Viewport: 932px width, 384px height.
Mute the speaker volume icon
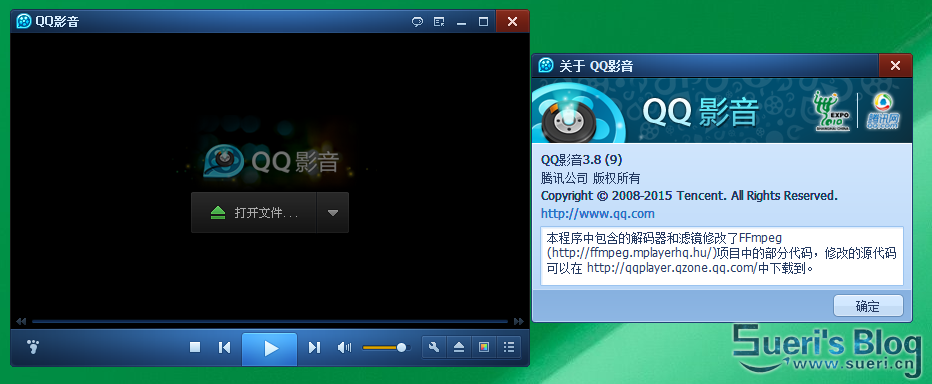(x=344, y=347)
